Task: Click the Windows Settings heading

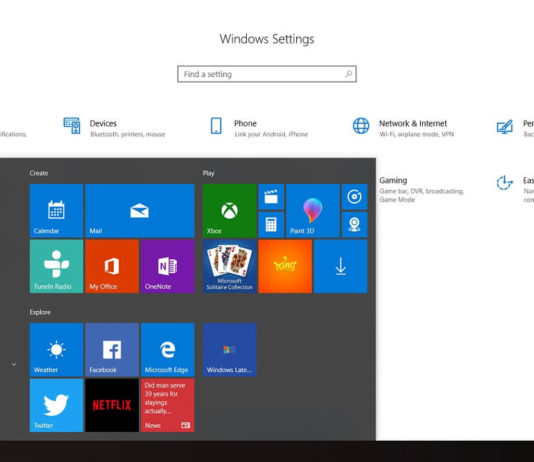Action: [x=267, y=39]
